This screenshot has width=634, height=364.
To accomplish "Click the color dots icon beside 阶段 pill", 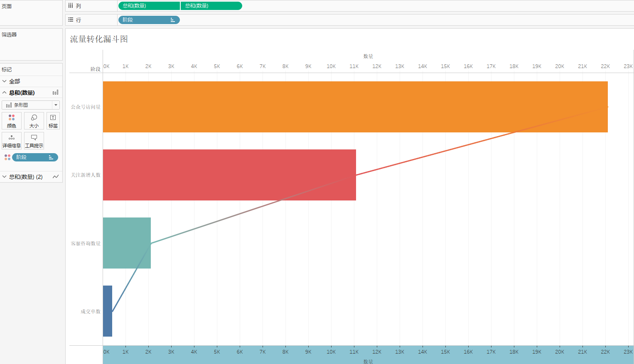I will pyautogui.click(x=7, y=157).
